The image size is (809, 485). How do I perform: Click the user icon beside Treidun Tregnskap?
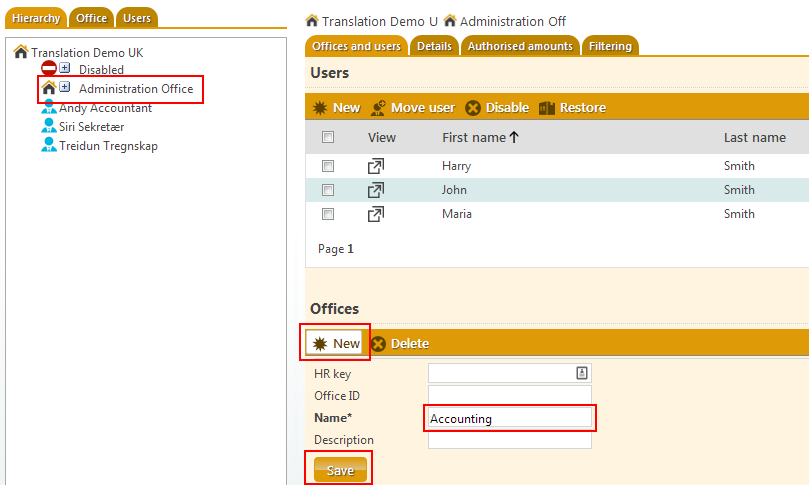tap(48, 144)
